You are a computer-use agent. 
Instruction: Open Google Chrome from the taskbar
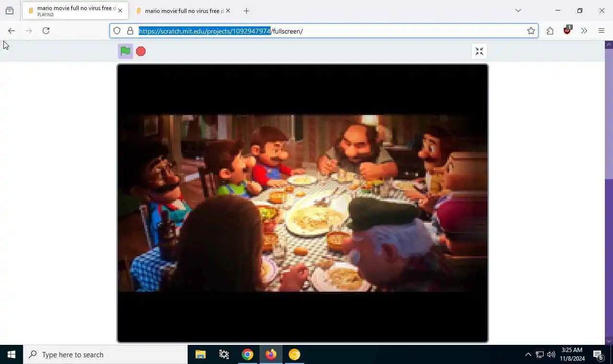click(x=248, y=354)
